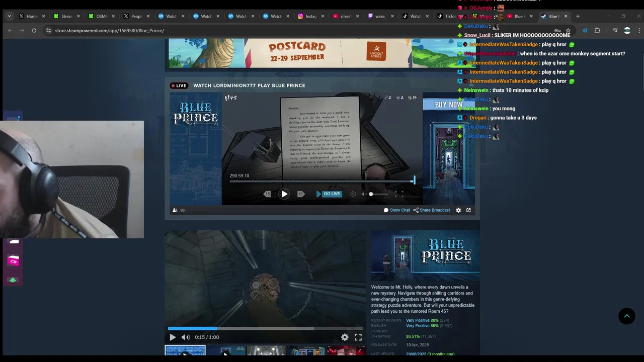644x362 pixels.
Task: Pop out the broadcast into new window
Action: [468, 210]
